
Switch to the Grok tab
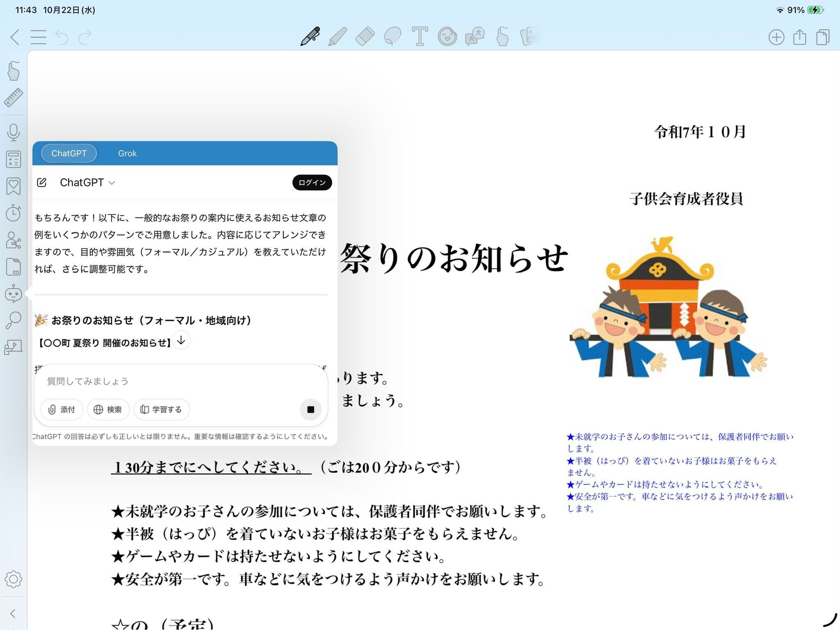click(x=127, y=153)
